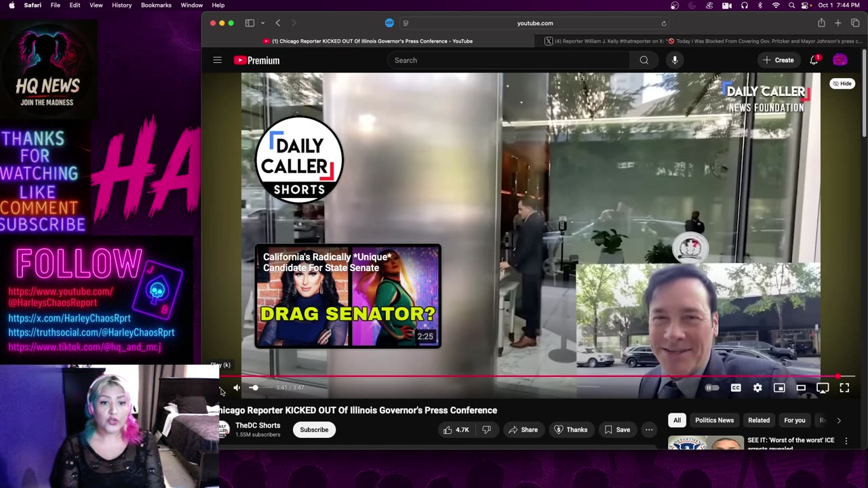This screenshot has height=488, width=868.
Task: Open the Apple menu
Action: point(12,5)
